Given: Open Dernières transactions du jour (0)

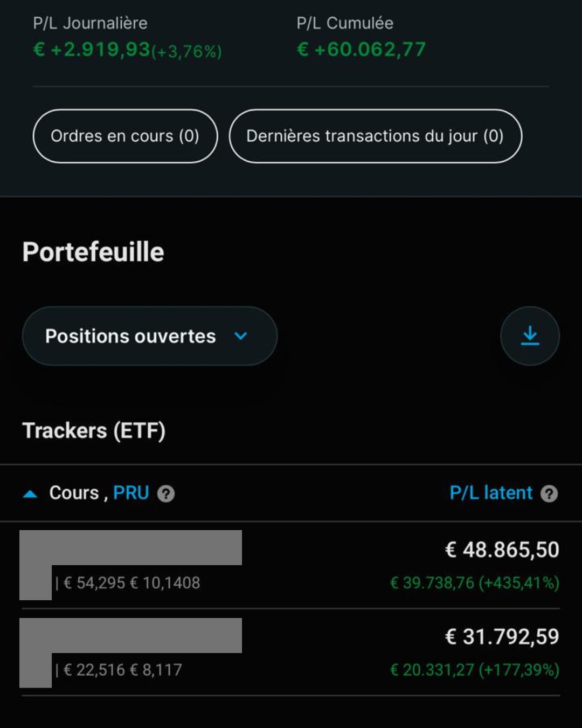Looking at the screenshot, I should (x=375, y=136).
